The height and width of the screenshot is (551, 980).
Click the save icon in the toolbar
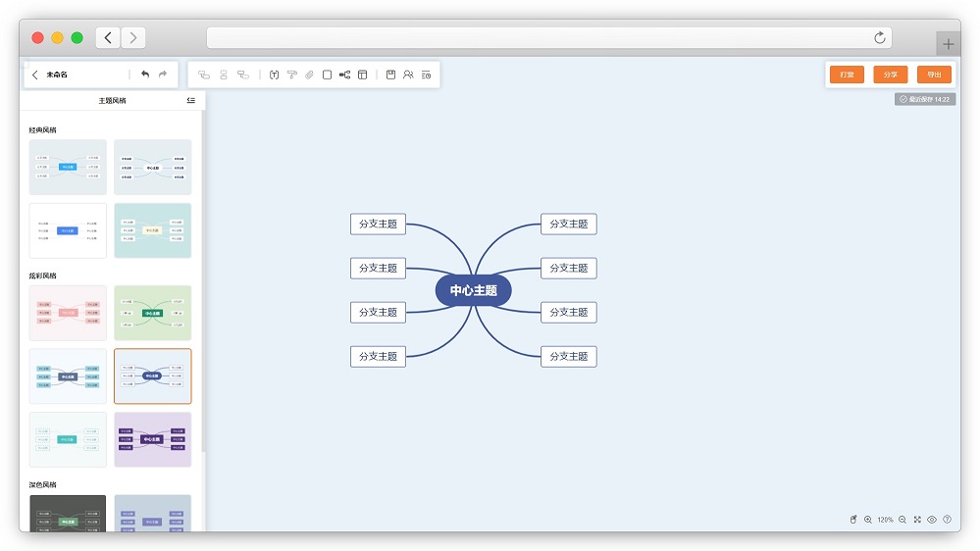pyautogui.click(x=390, y=75)
